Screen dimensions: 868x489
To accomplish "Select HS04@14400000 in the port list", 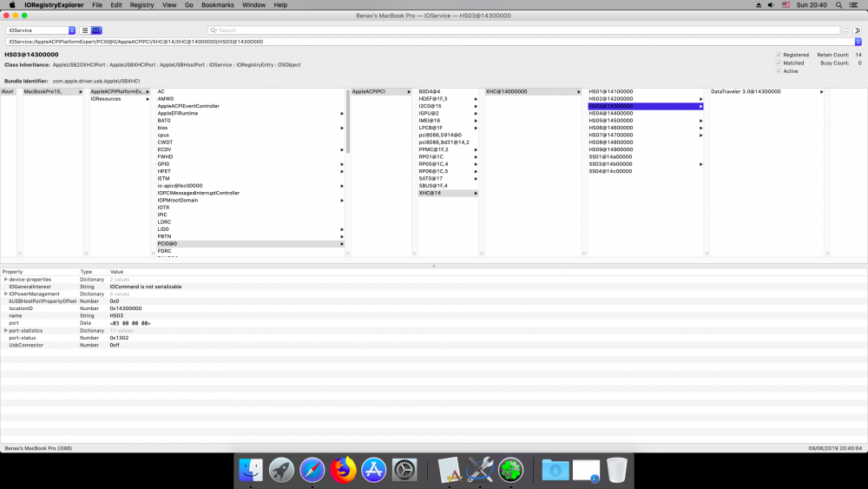I will [646, 114].
